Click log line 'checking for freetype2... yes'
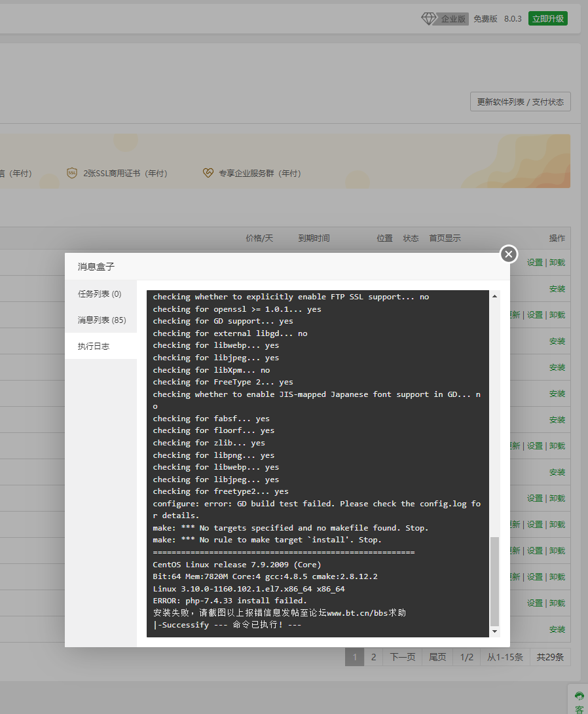 tap(221, 491)
